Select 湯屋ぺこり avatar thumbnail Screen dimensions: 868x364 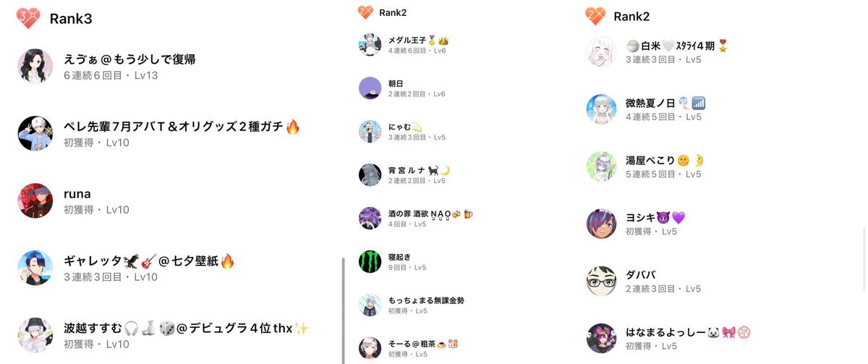click(x=601, y=166)
